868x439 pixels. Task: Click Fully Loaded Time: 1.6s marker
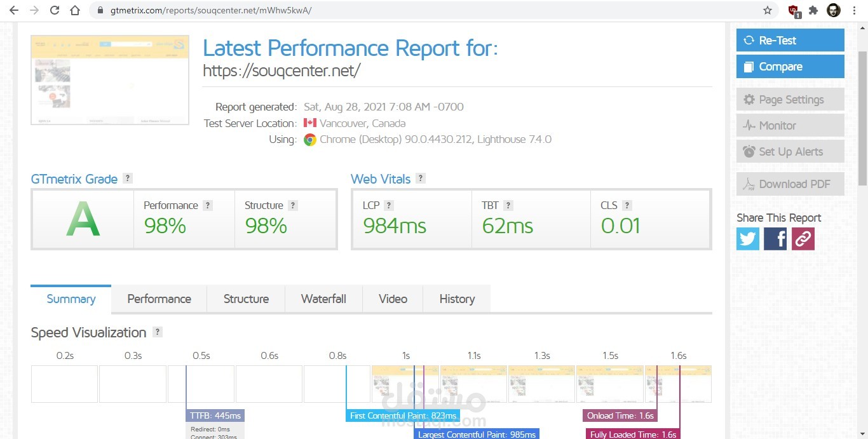point(633,435)
